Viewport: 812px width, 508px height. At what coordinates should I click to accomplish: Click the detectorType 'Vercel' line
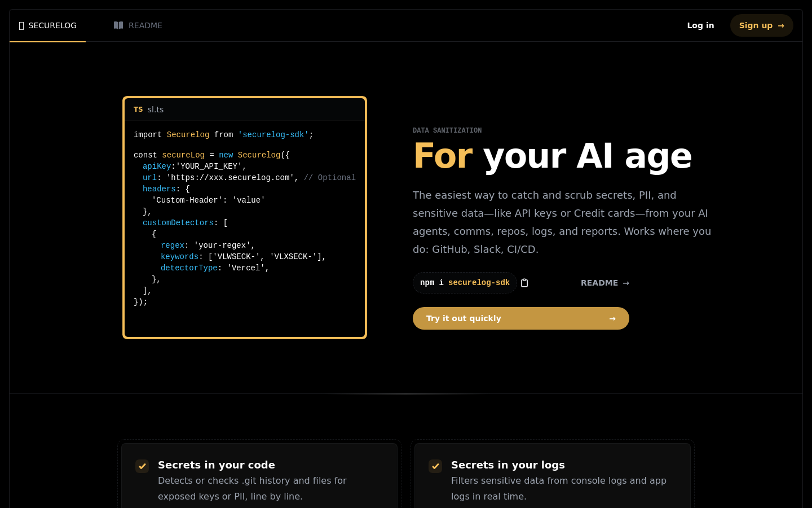click(215, 268)
